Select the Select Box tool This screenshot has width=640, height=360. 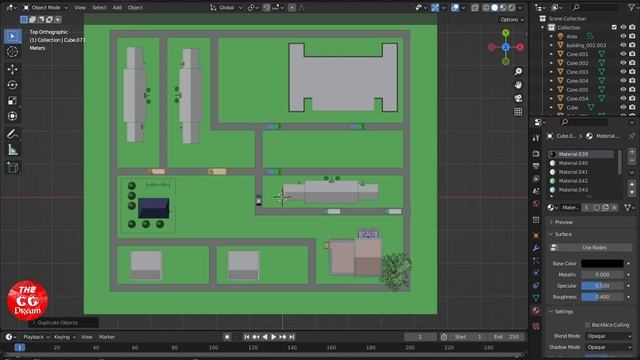point(13,36)
